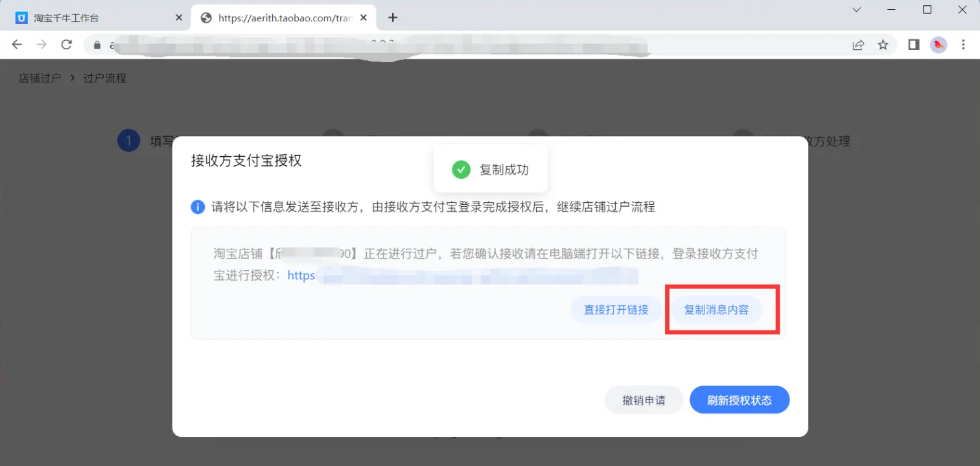Navigate back using the browser back arrow
980x466 pixels.
17,45
